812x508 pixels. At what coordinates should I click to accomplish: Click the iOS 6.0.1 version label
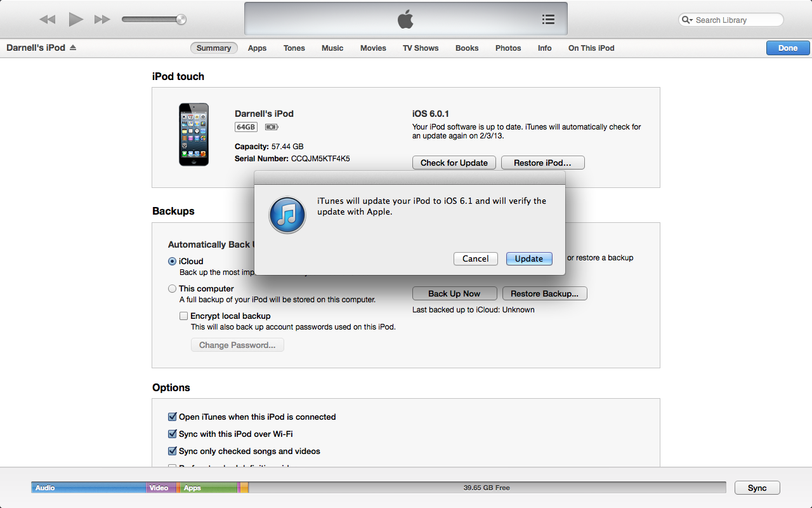coord(431,114)
